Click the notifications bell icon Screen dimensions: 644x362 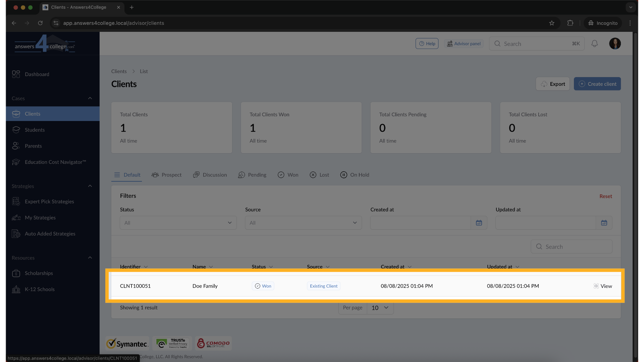point(594,44)
